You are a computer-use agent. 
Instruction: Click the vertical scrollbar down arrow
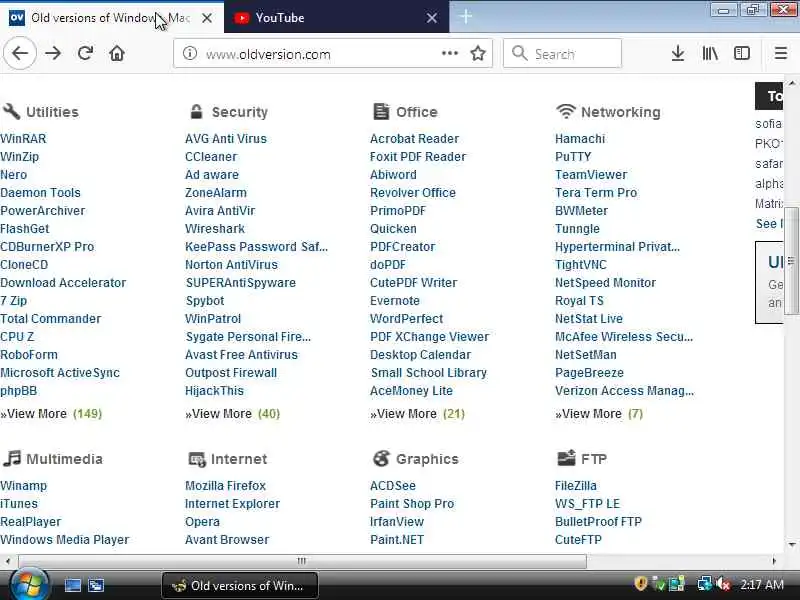(792, 545)
